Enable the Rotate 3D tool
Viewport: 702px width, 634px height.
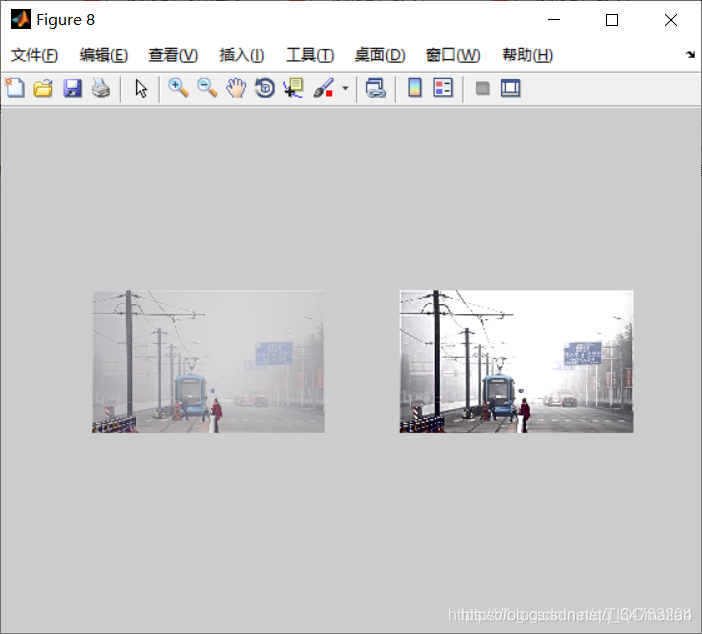[x=265, y=88]
